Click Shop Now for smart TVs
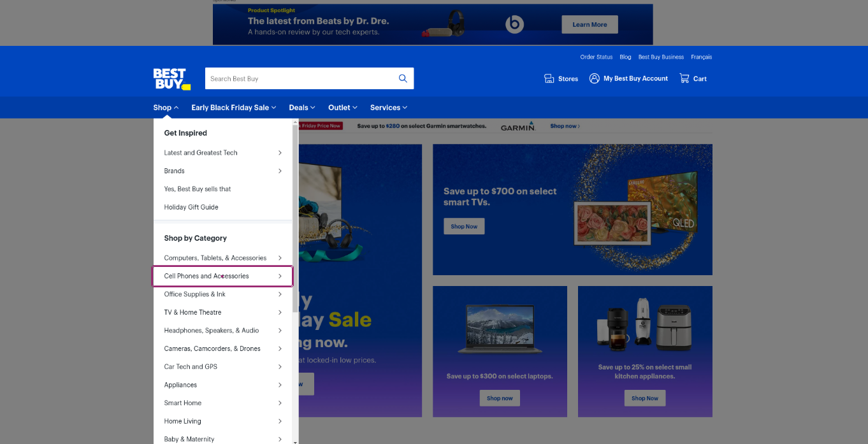The height and width of the screenshot is (444, 868). [x=464, y=226]
